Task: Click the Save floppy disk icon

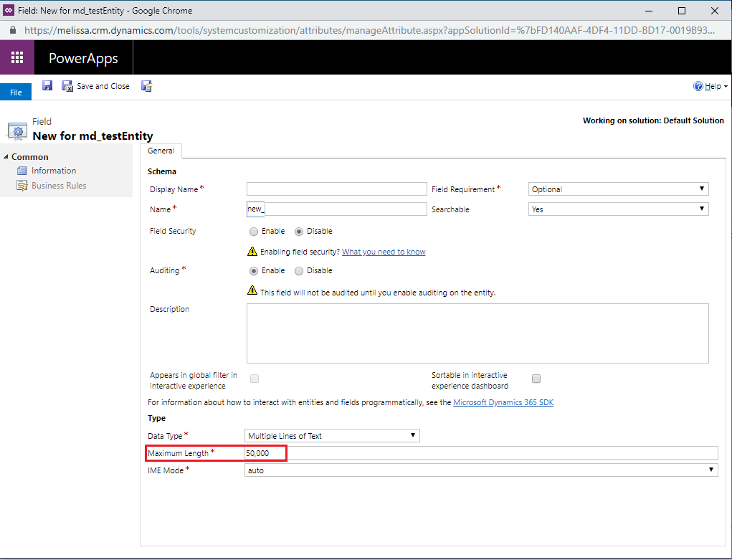Action: [47, 85]
